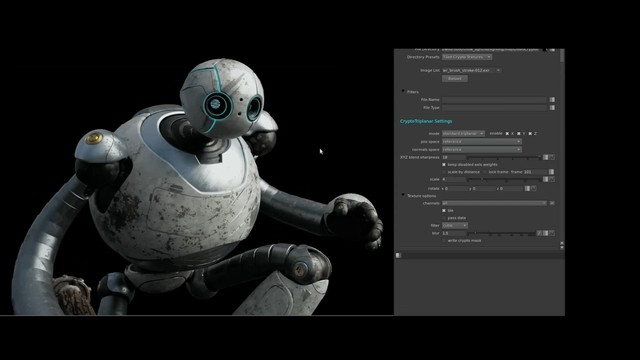Viewport: 640px width, 360px height.
Task: Uncheck keep disabled axis weights
Action: pos(444,164)
